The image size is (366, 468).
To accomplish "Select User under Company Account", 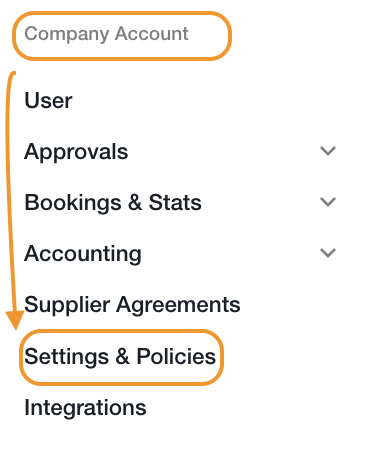I will pyautogui.click(x=48, y=100).
